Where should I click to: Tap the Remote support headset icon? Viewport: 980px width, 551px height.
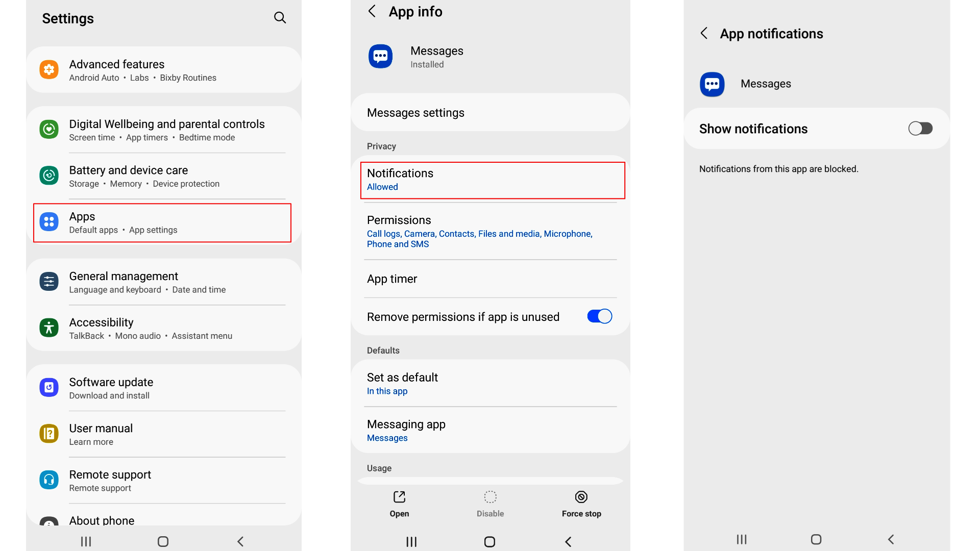(49, 480)
